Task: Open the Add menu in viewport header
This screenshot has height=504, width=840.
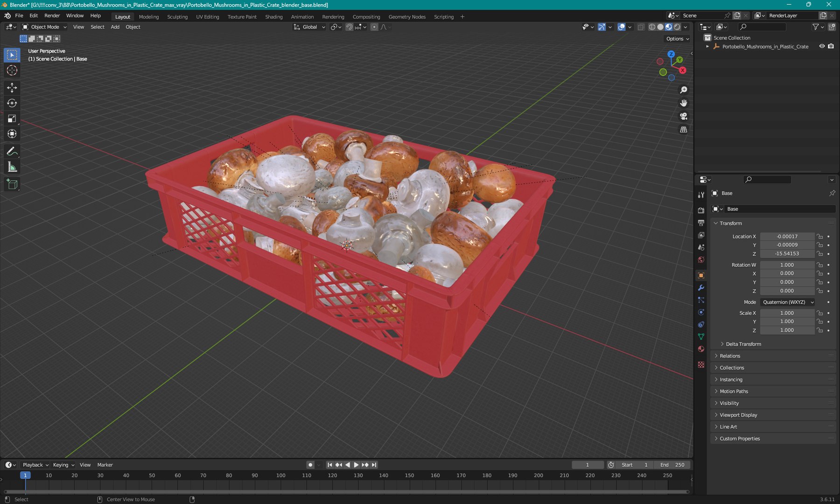Action: click(115, 27)
